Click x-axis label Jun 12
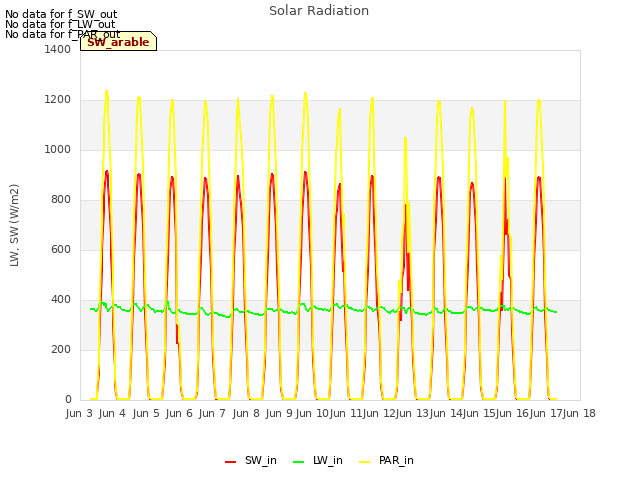This screenshot has width=640, height=480. (379, 413)
